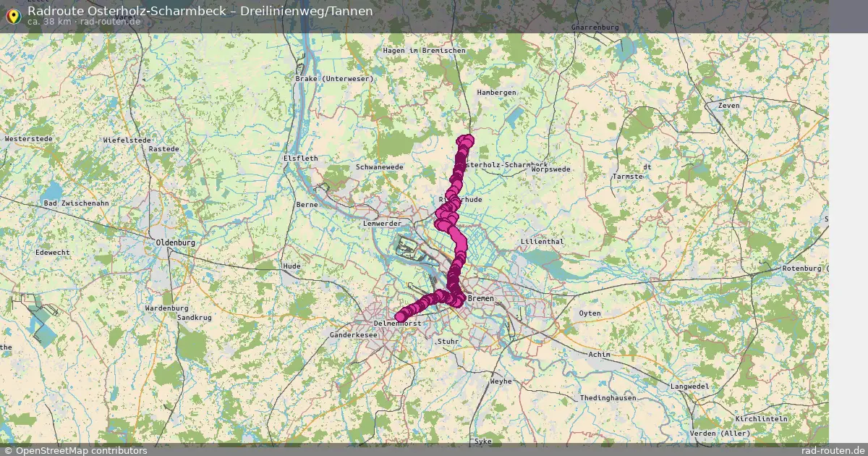
Task: Click the southwestern route end marker near Delmenhorst
Action: [400, 316]
